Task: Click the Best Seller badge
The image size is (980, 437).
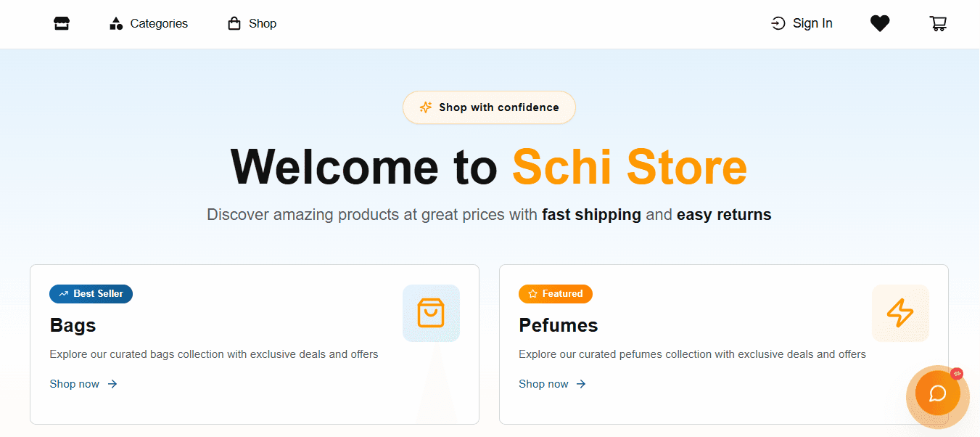Action: [x=91, y=294]
